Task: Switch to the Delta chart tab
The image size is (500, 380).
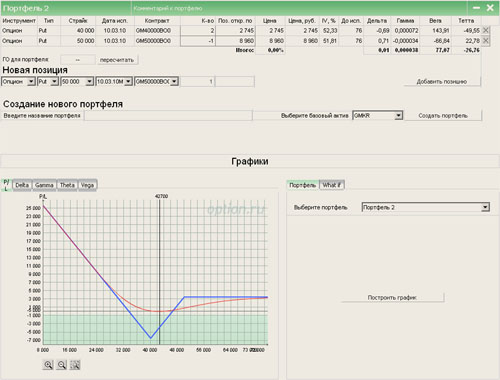Action: [x=22, y=185]
